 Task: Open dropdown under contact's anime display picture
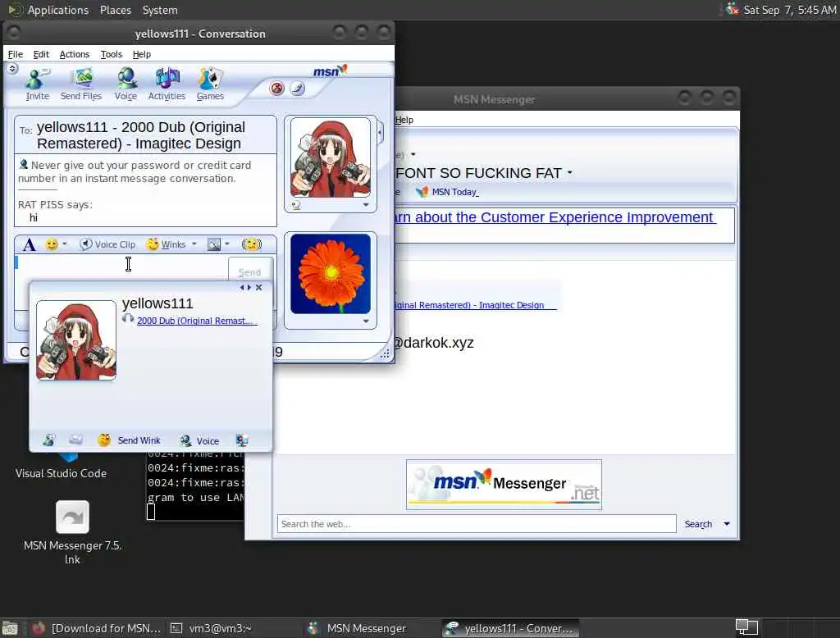(366, 205)
